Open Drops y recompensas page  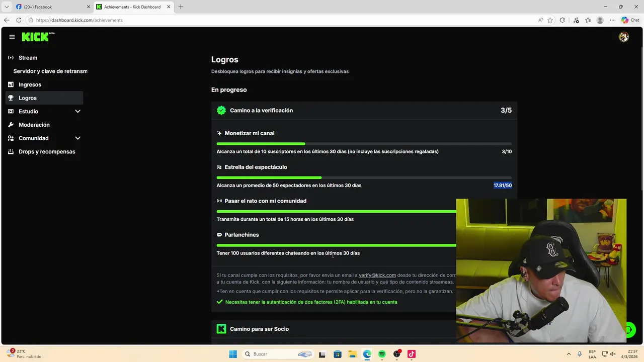click(x=44, y=151)
